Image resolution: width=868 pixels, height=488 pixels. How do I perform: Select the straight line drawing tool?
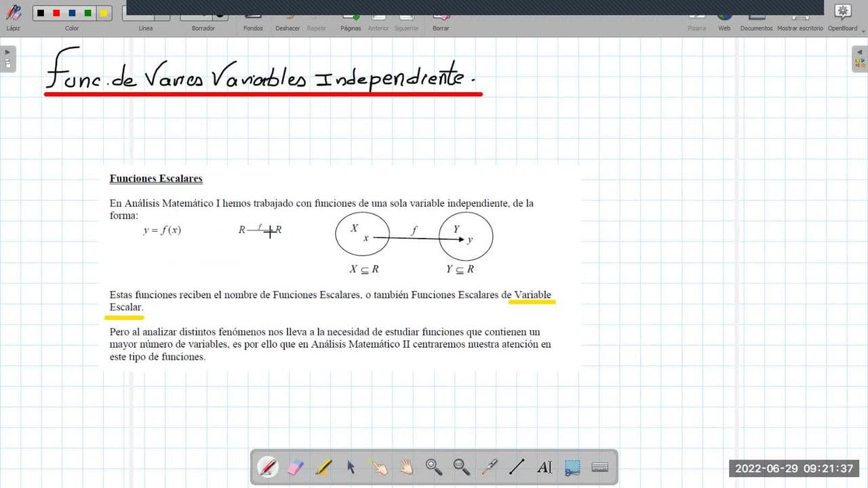[517, 467]
